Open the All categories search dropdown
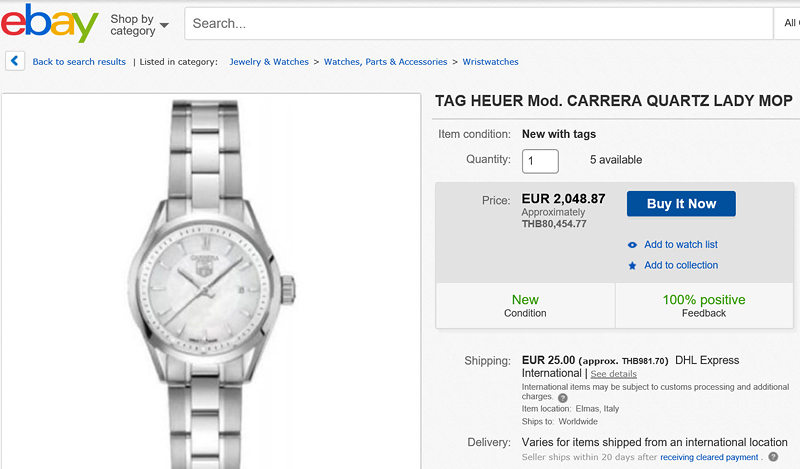The image size is (800, 469). click(788, 23)
